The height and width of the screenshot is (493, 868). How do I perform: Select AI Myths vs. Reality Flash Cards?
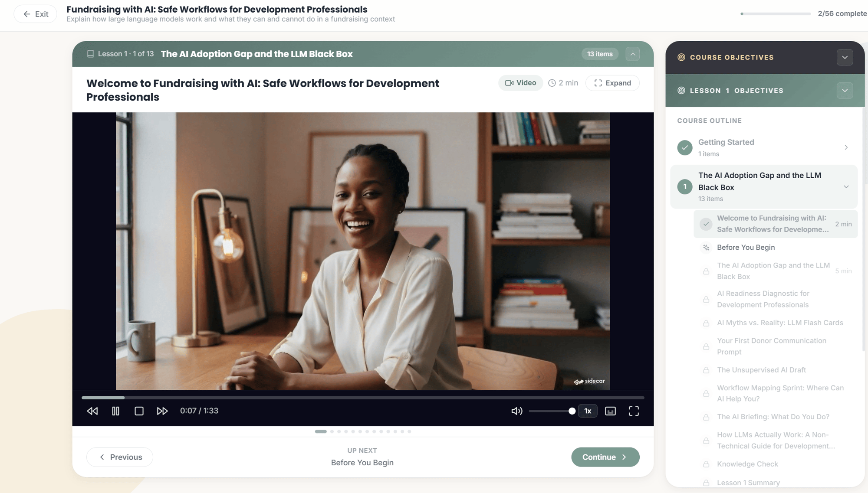776,323
